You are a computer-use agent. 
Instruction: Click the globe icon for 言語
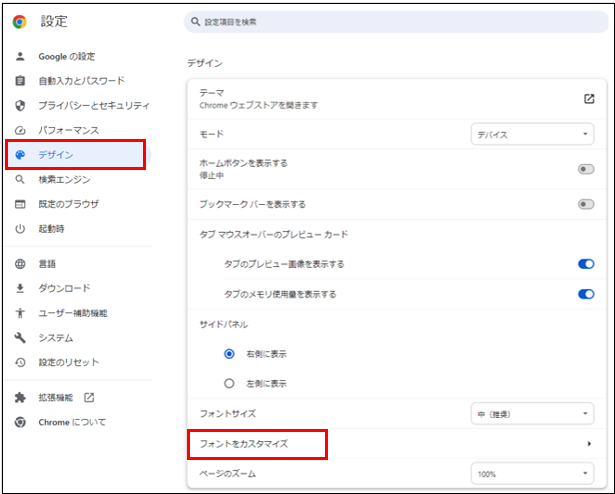point(20,264)
